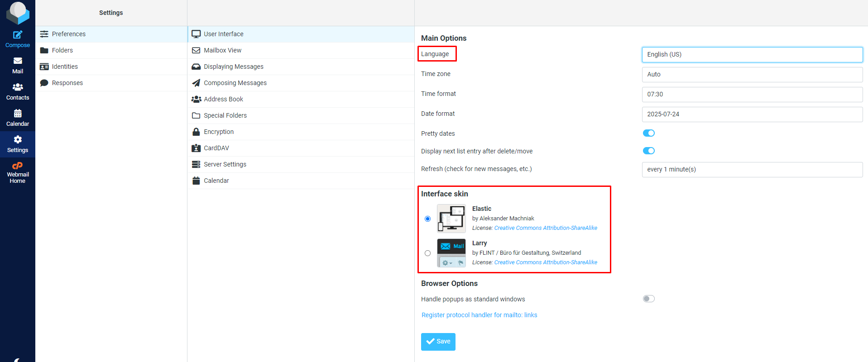Open the Language dropdown
Viewport: 868px width, 362px height.
(752, 54)
